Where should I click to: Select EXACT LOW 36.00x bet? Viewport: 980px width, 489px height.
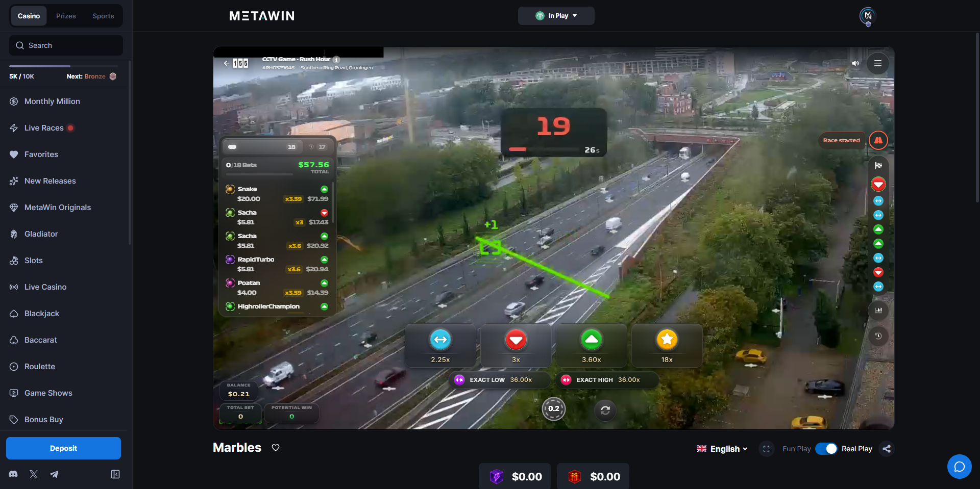[500, 380]
